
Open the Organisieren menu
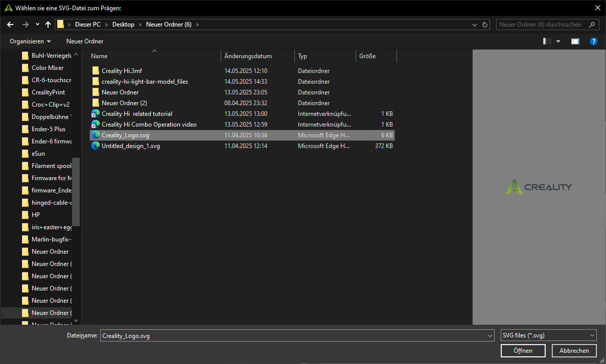[x=30, y=41]
